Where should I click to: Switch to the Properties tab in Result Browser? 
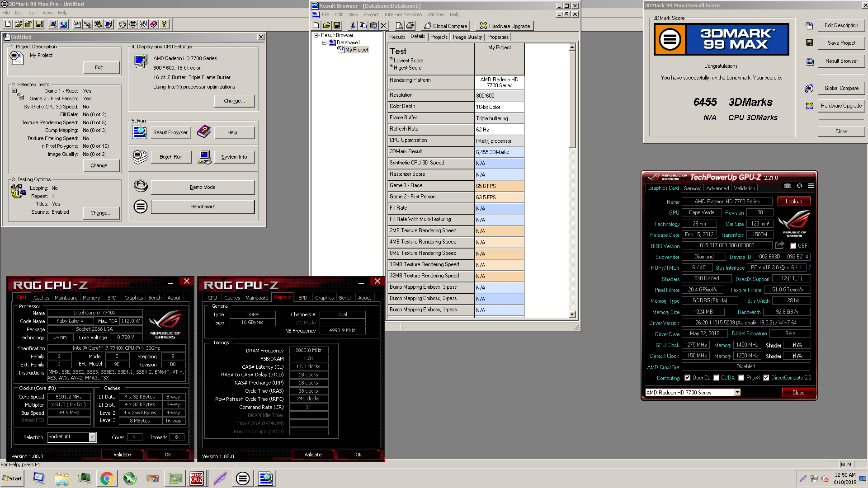(x=498, y=37)
